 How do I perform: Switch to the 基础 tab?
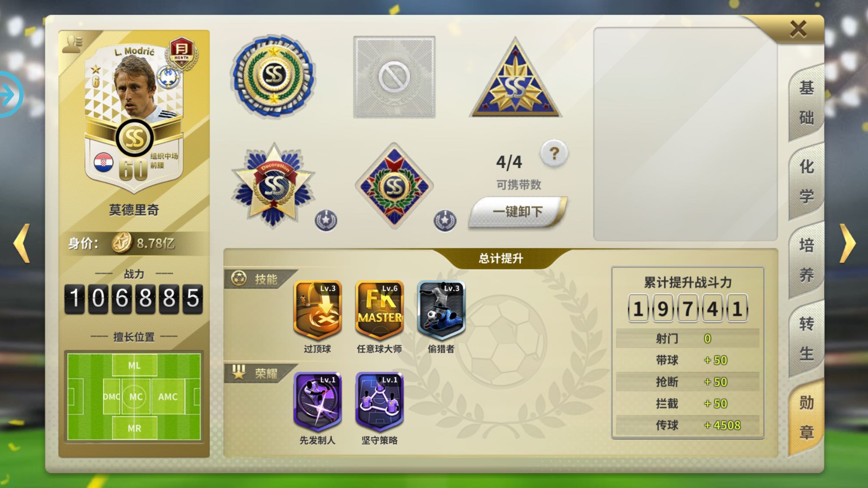806,102
